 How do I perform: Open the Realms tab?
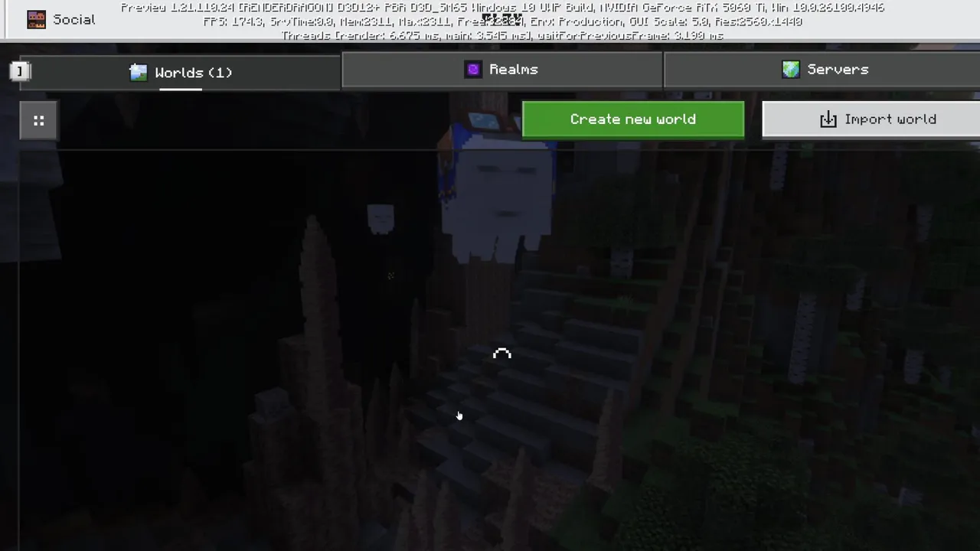(502, 70)
